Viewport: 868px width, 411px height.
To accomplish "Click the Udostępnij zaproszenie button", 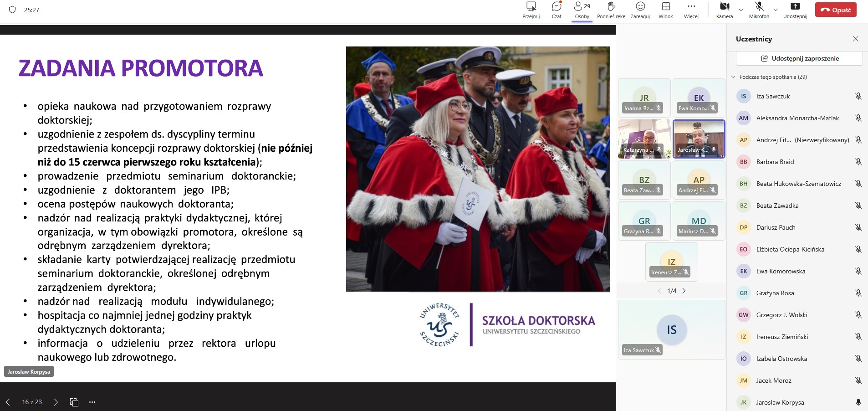I will 799,58.
